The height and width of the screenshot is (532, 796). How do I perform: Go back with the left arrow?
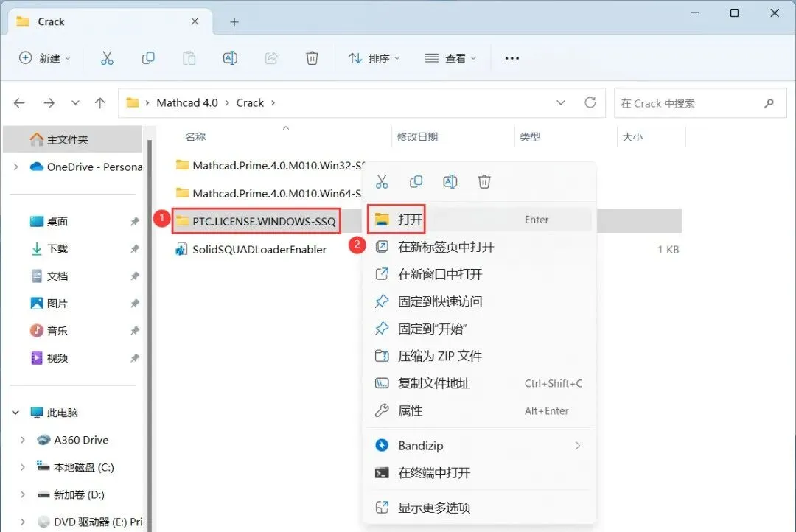tap(19, 103)
